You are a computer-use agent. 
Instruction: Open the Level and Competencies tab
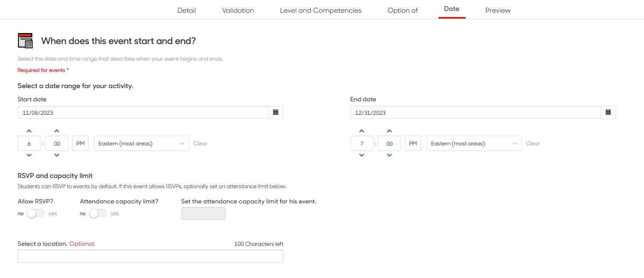pos(321,10)
